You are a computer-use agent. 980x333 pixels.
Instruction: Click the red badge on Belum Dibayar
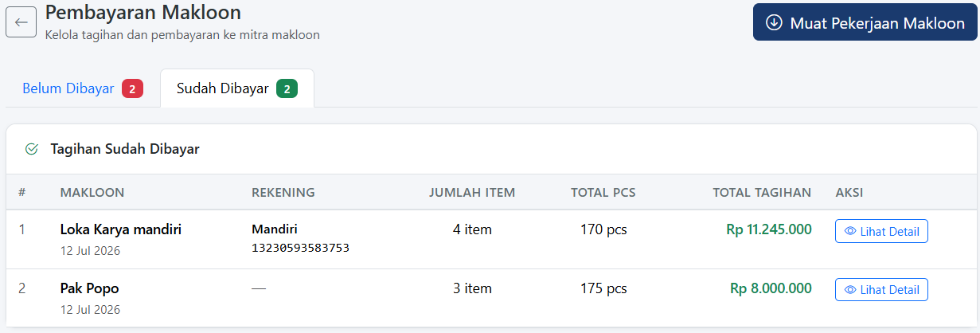132,88
